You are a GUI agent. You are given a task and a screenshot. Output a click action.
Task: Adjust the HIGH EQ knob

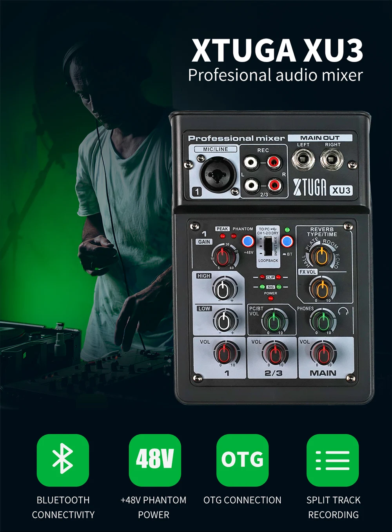click(223, 290)
